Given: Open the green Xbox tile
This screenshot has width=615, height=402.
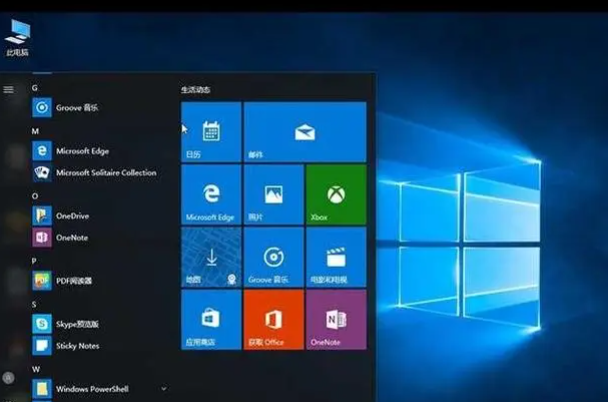Looking at the screenshot, I should pos(336,195).
